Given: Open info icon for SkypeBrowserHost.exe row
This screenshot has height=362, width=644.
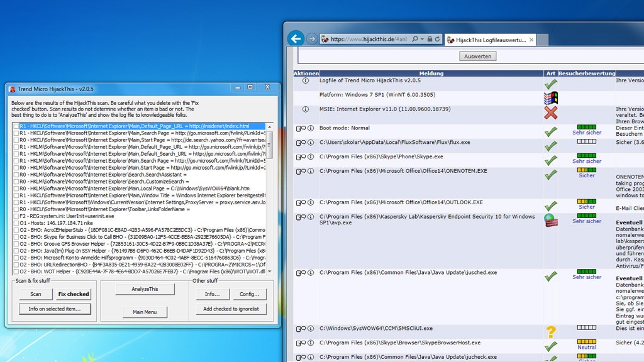Looking at the screenshot, I should [311, 343].
